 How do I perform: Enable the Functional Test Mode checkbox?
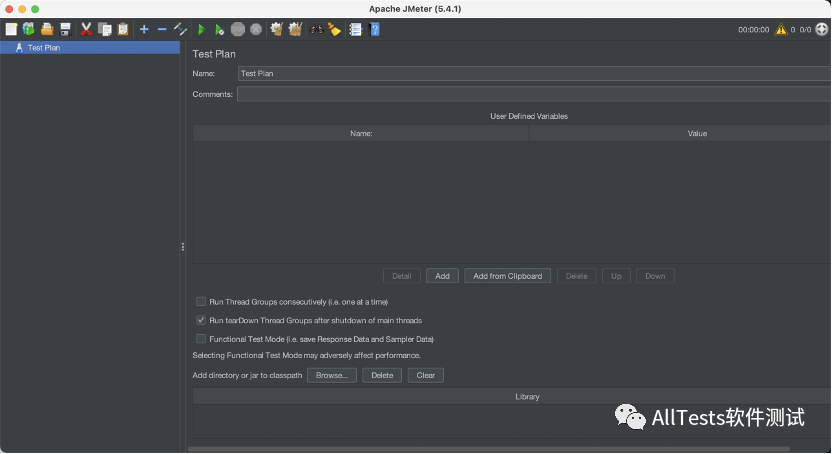coord(201,339)
